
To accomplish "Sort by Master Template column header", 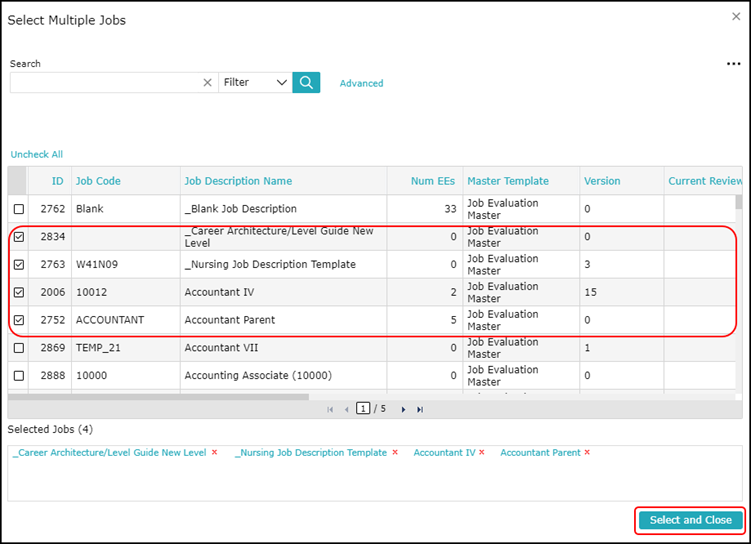I will [508, 181].
